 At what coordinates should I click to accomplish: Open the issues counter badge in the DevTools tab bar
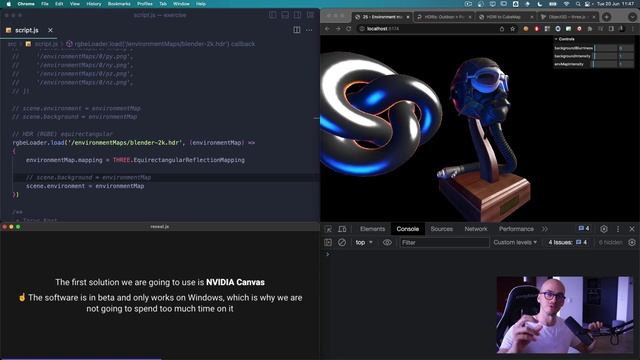[x=584, y=229]
